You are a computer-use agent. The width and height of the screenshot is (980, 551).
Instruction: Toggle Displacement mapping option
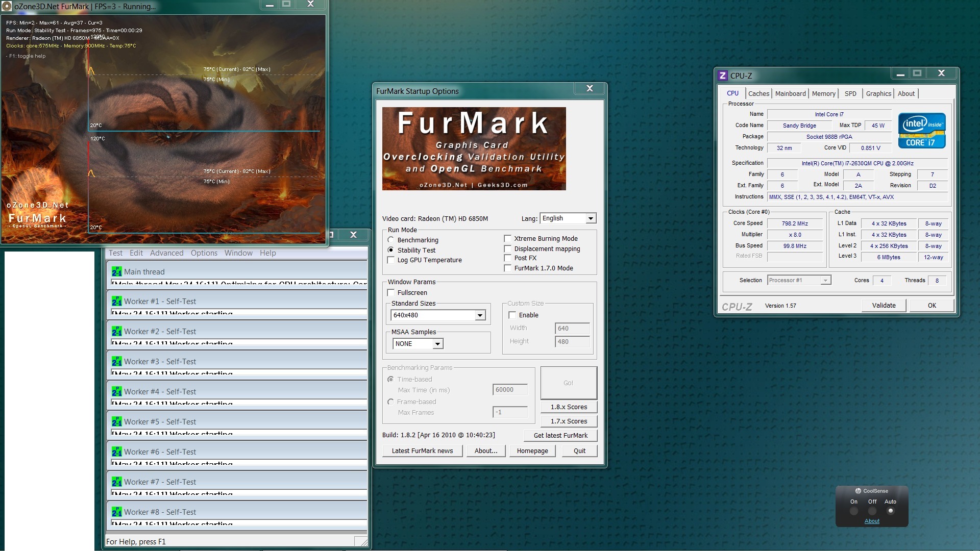coord(507,248)
